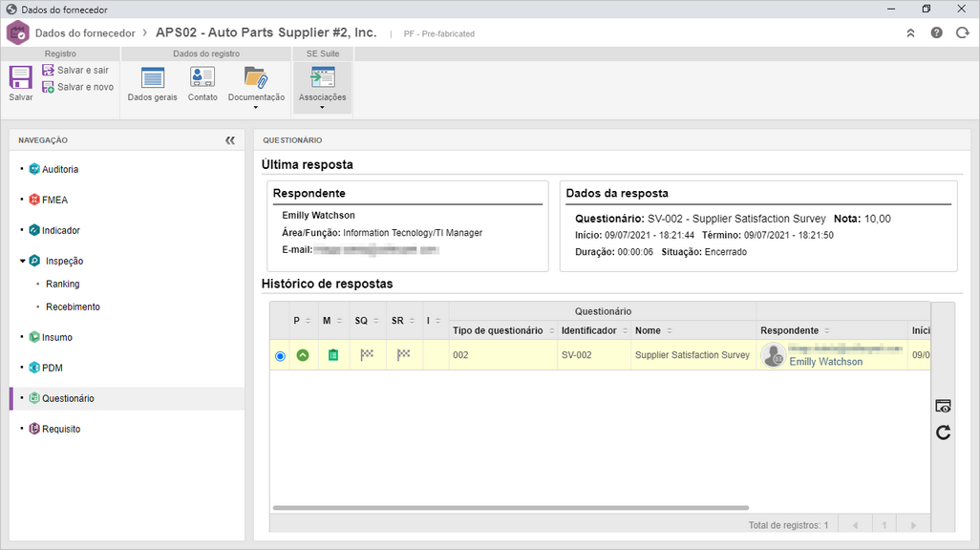Viewport: 980px width, 550px height.
Task: Click the respondent avatar thumbnail
Action: tap(773, 355)
